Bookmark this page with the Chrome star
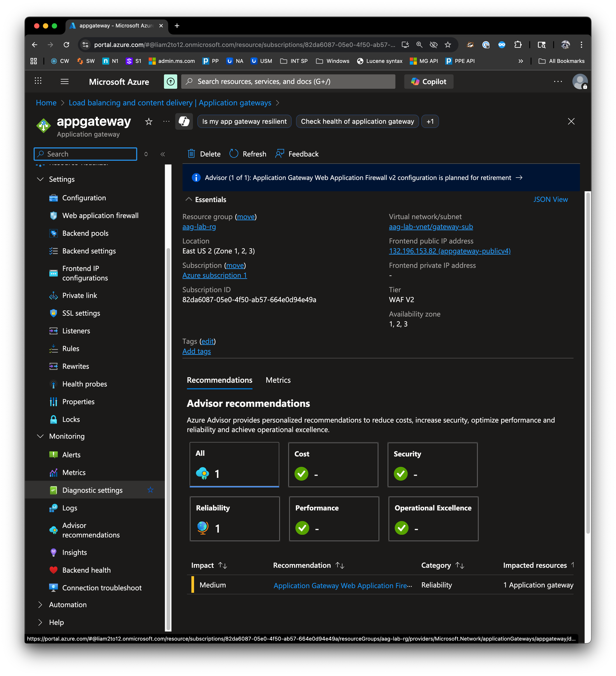Screen dimensions: 616x676 (x=448, y=44)
